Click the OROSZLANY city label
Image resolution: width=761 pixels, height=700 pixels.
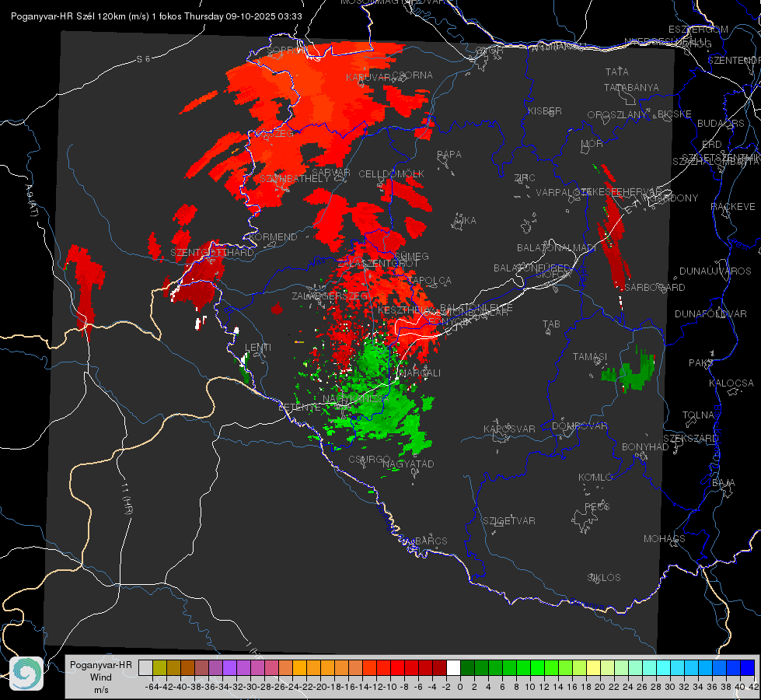(x=617, y=114)
